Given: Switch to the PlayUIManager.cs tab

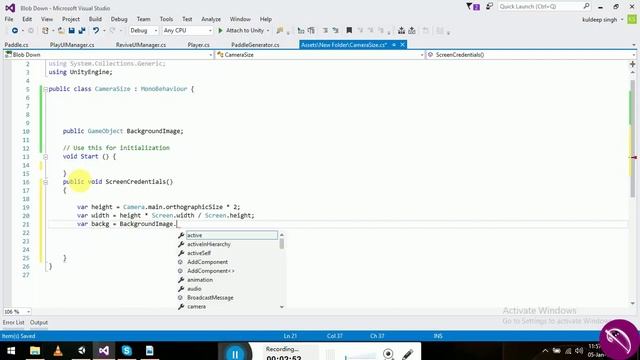Looking at the screenshot, I should 72,45.
